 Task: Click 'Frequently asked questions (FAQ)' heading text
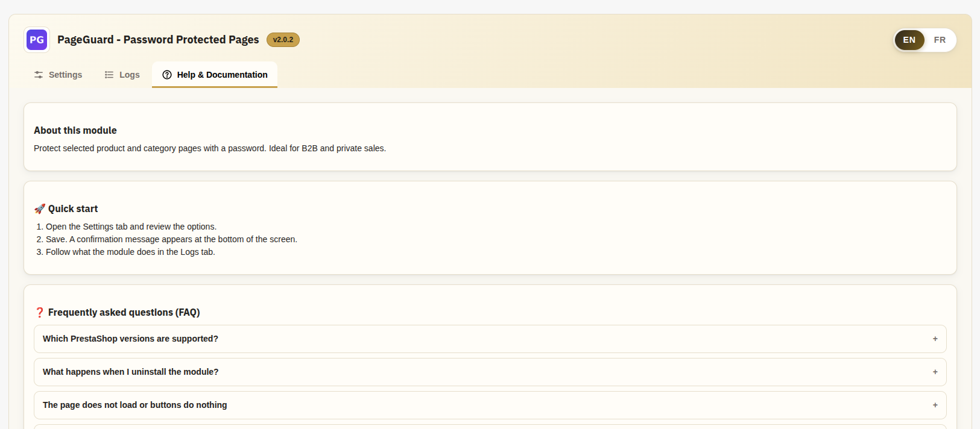pyautogui.click(x=124, y=313)
